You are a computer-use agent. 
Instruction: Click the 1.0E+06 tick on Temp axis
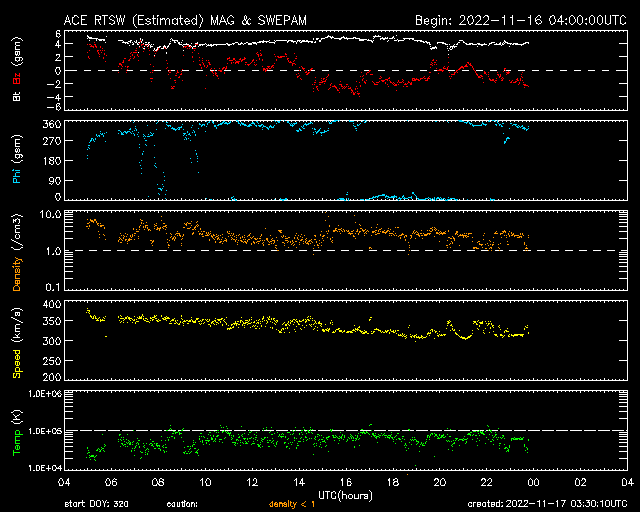click(45, 394)
